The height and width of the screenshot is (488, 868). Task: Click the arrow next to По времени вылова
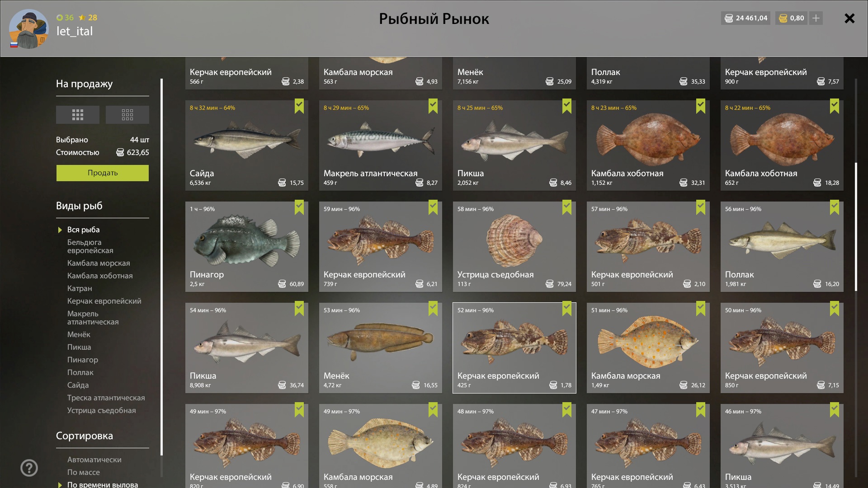coord(60,485)
